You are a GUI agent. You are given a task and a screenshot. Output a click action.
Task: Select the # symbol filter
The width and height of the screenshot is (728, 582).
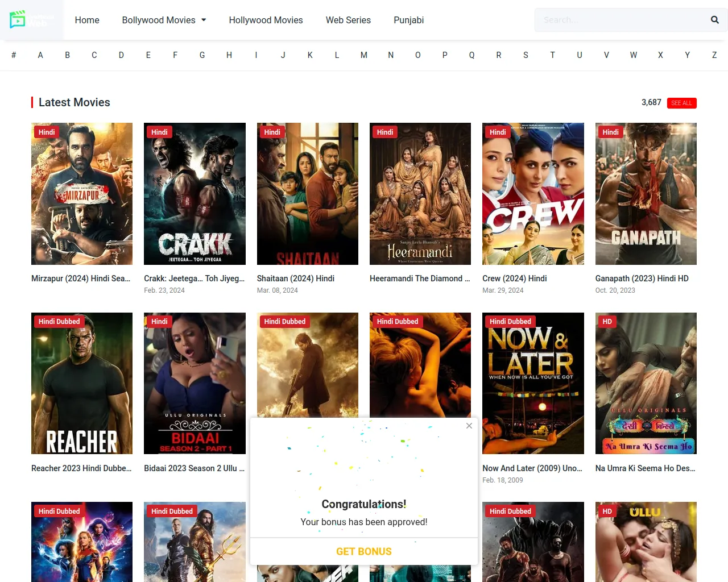pos(14,55)
